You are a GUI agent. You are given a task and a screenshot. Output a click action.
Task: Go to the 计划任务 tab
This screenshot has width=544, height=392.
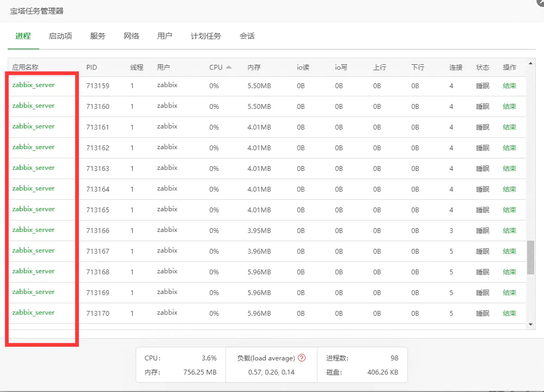tap(206, 36)
